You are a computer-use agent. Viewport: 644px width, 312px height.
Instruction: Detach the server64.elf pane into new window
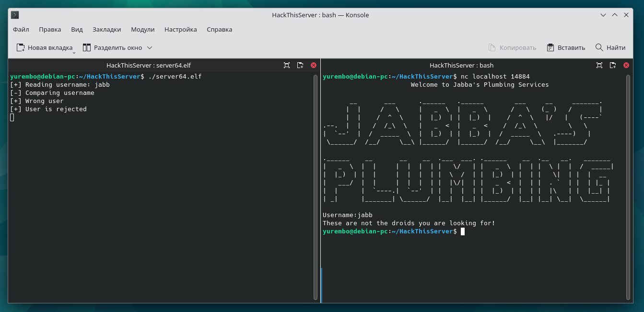pyautogui.click(x=300, y=65)
